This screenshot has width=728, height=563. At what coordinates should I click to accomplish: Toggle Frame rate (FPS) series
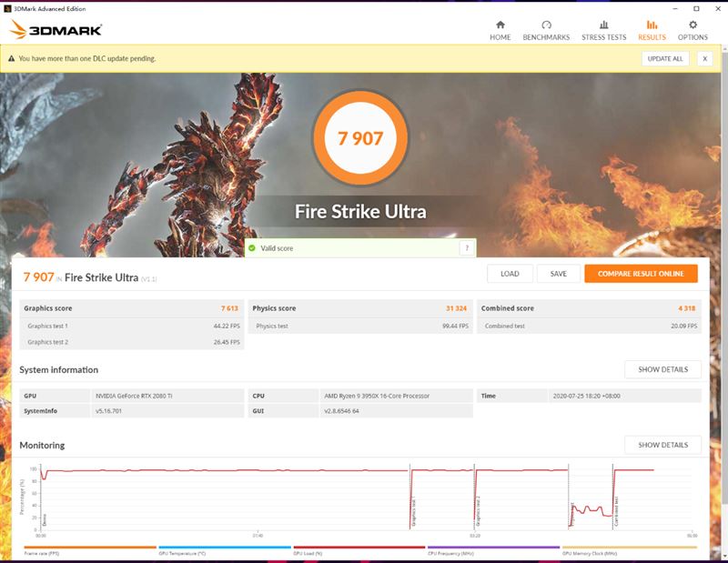pyautogui.click(x=90, y=551)
